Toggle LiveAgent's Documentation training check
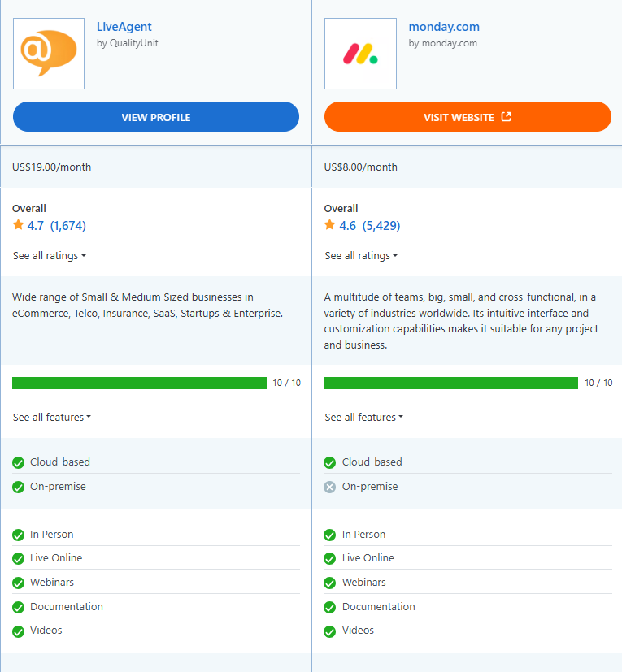Viewport: 622px width, 672px height. tap(17, 606)
